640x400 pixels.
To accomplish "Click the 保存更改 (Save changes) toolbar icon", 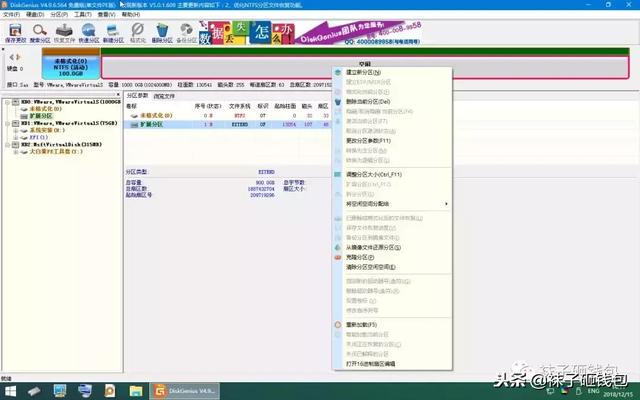I will click(16, 30).
